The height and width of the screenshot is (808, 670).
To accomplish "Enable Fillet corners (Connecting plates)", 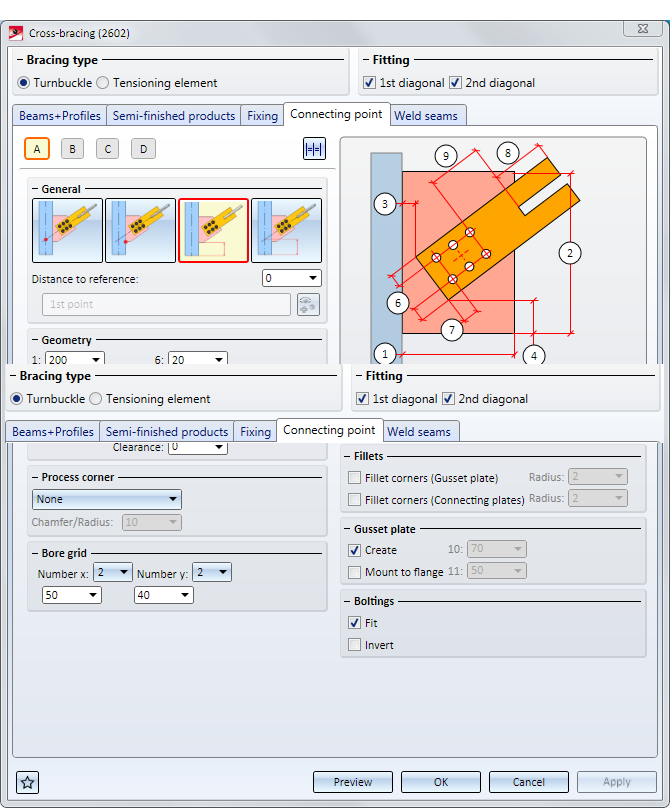I will (354, 499).
